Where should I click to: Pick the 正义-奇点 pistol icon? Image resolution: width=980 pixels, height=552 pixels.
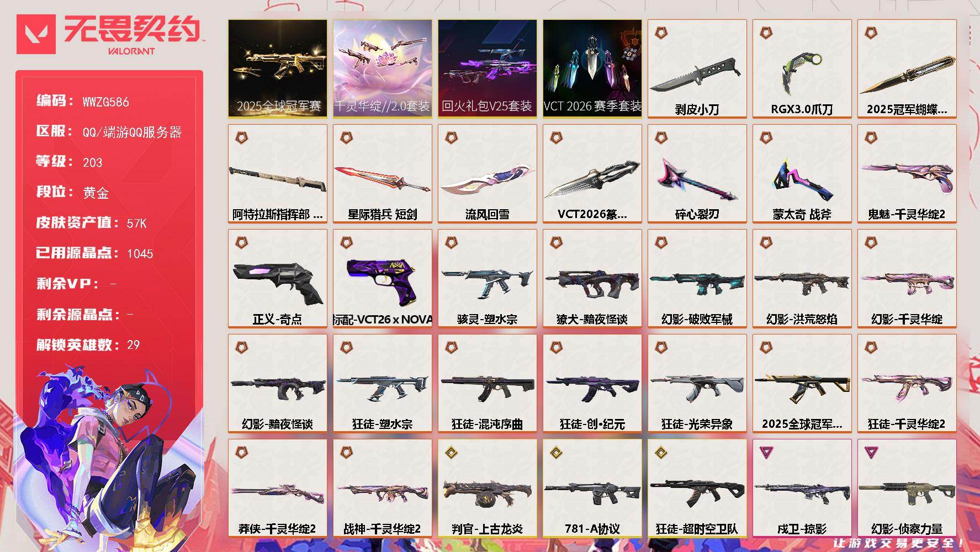point(277,282)
